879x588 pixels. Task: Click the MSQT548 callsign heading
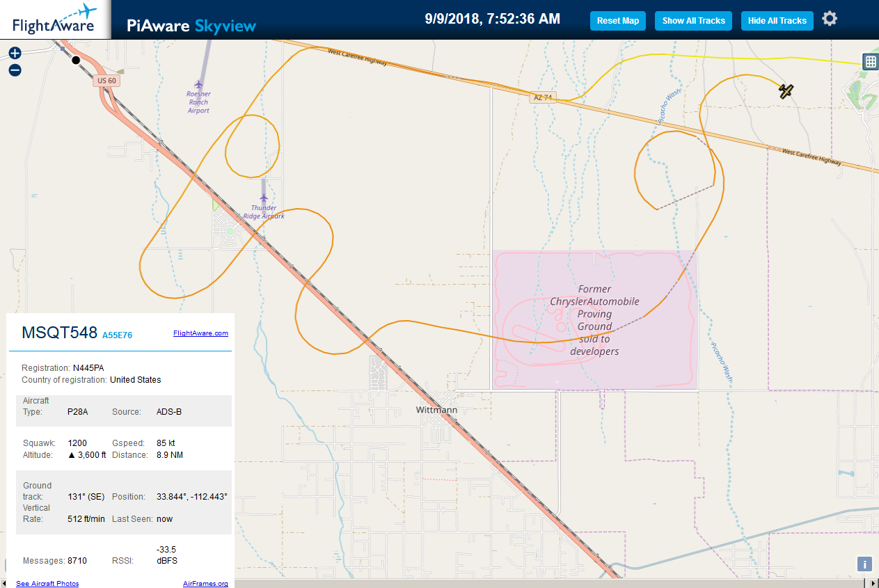[59, 332]
